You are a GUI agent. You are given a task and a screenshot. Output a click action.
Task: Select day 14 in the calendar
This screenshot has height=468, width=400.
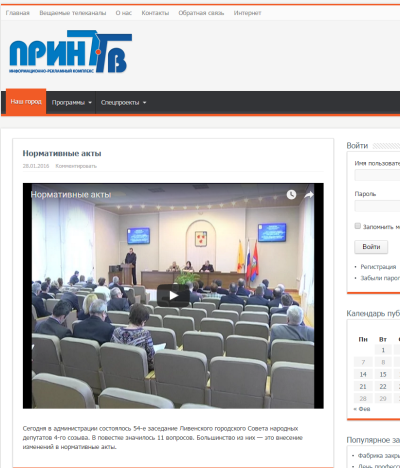click(363, 374)
